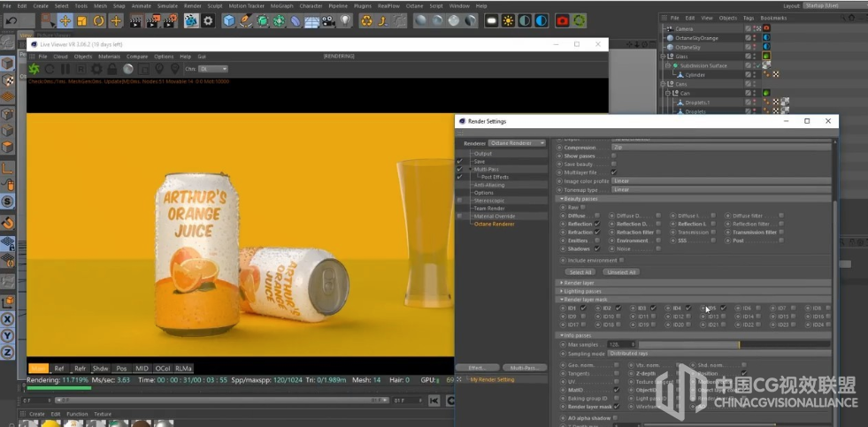Viewport: 868px width, 427px height.
Task: Uncheck the ID1 render layer mask
Action: 583,308
